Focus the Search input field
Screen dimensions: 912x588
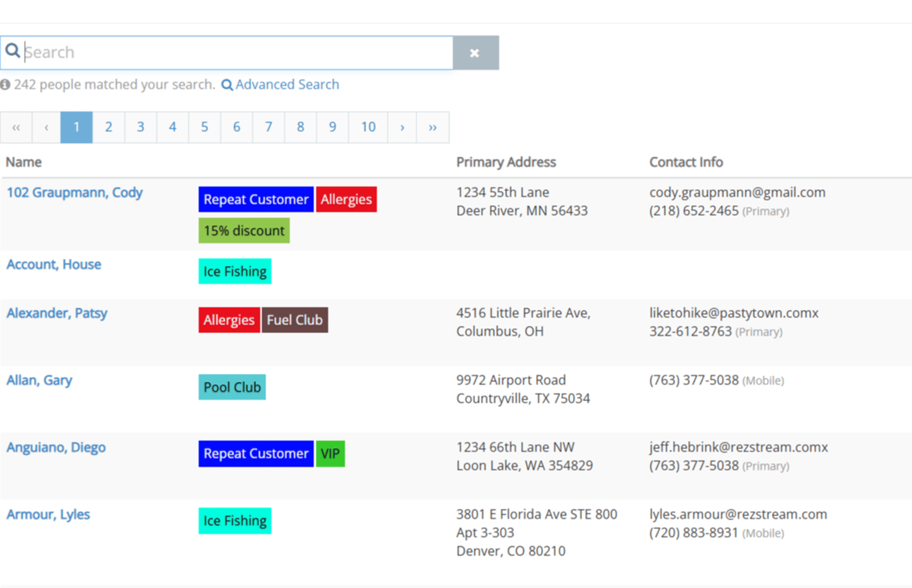(x=227, y=53)
